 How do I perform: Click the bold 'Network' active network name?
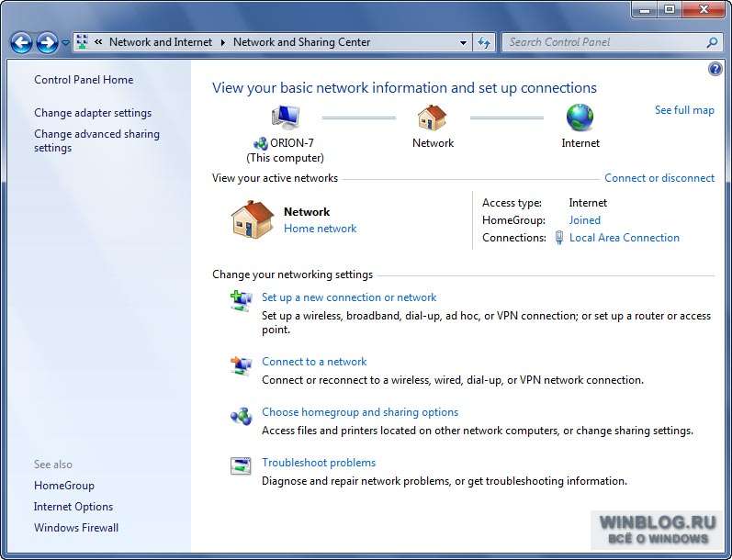point(307,212)
